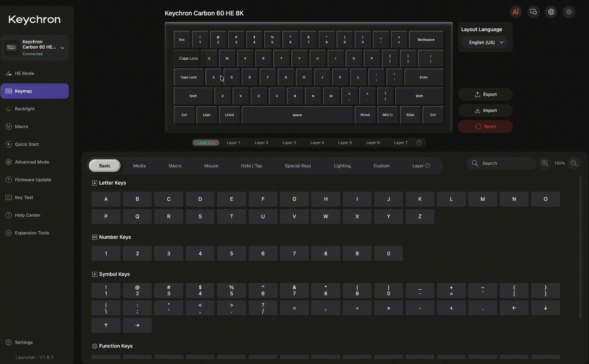Screen dimensions: 589x364
Task: Switch to Layer 3
Action: coord(289,143)
